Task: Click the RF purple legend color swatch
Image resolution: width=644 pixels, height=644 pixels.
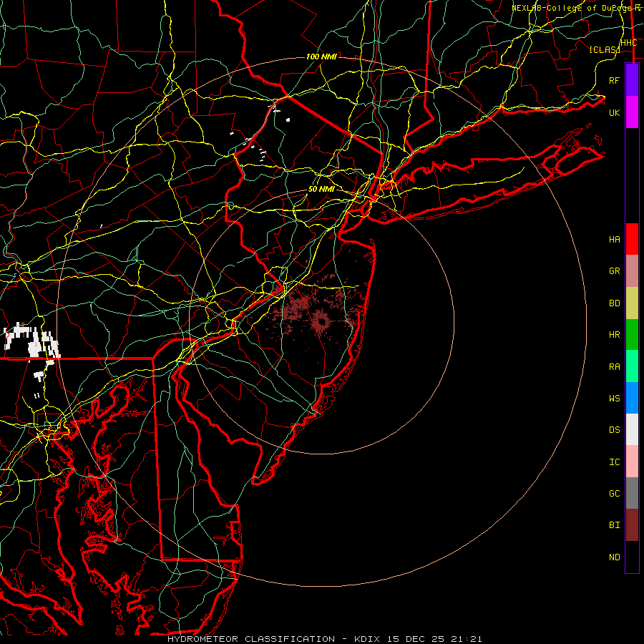Action: (x=632, y=80)
